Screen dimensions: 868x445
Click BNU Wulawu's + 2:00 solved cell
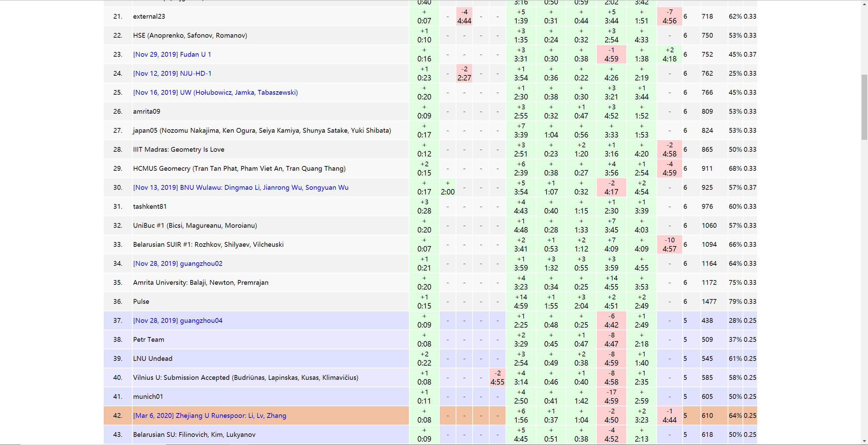pos(448,188)
